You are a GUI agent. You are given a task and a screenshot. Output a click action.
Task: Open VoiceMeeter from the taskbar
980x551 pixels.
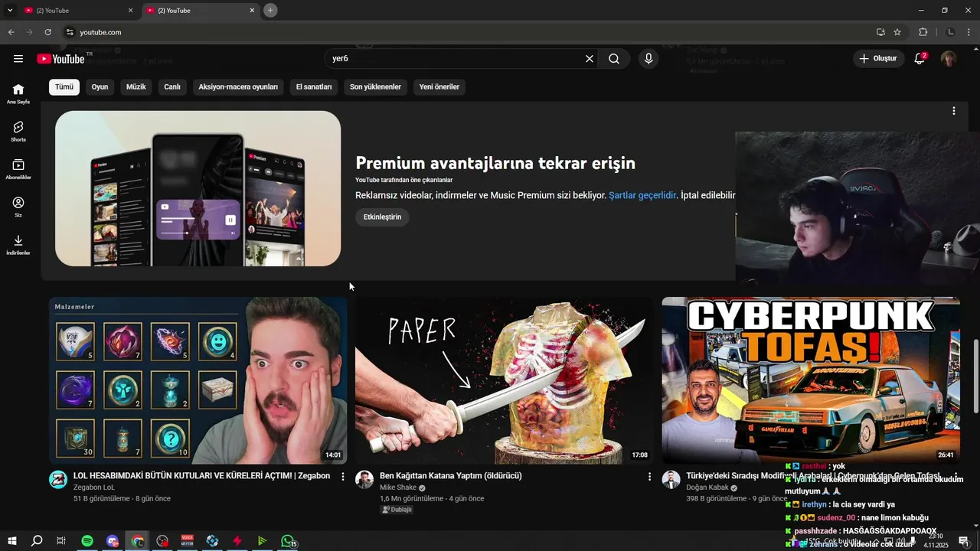187,541
